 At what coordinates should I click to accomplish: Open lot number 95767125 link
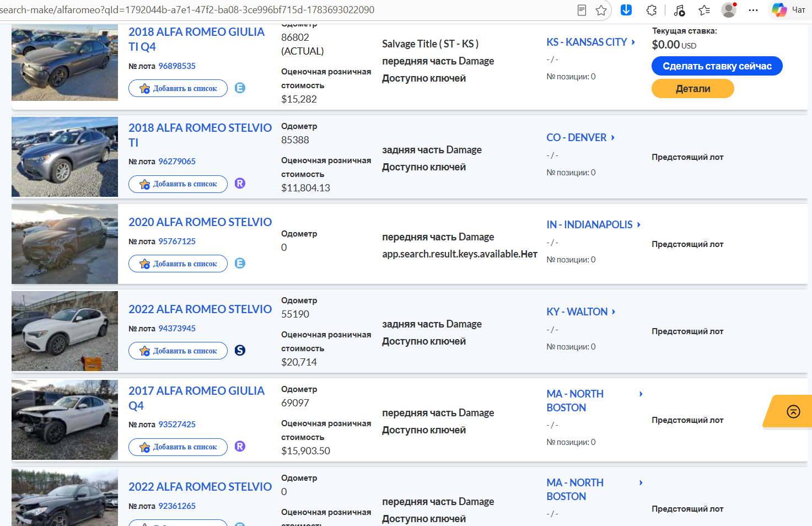(x=177, y=241)
